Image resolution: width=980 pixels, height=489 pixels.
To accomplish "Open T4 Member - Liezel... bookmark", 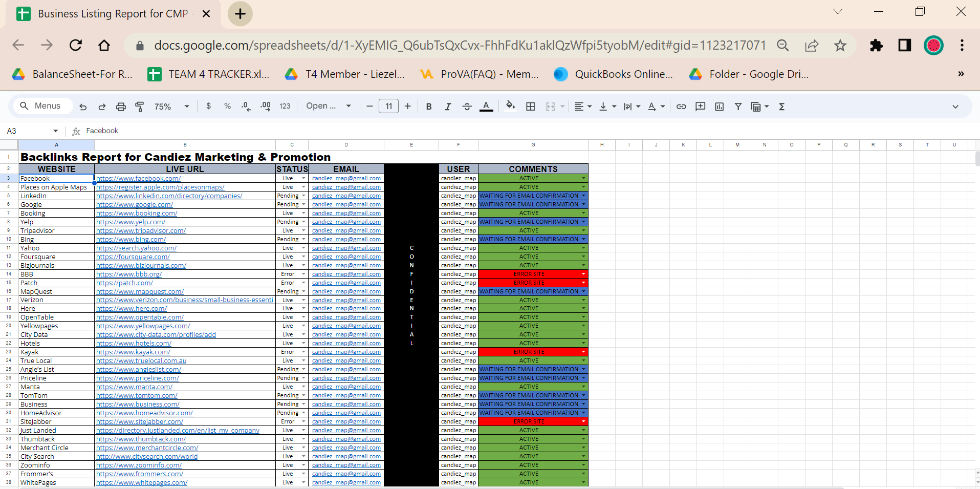I will pyautogui.click(x=344, y=74).
